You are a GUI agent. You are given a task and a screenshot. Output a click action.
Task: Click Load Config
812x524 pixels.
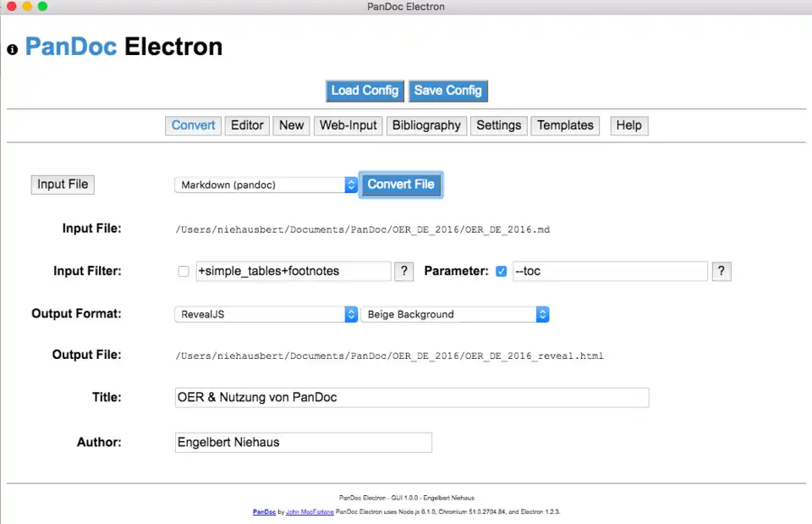coord(365,91)
